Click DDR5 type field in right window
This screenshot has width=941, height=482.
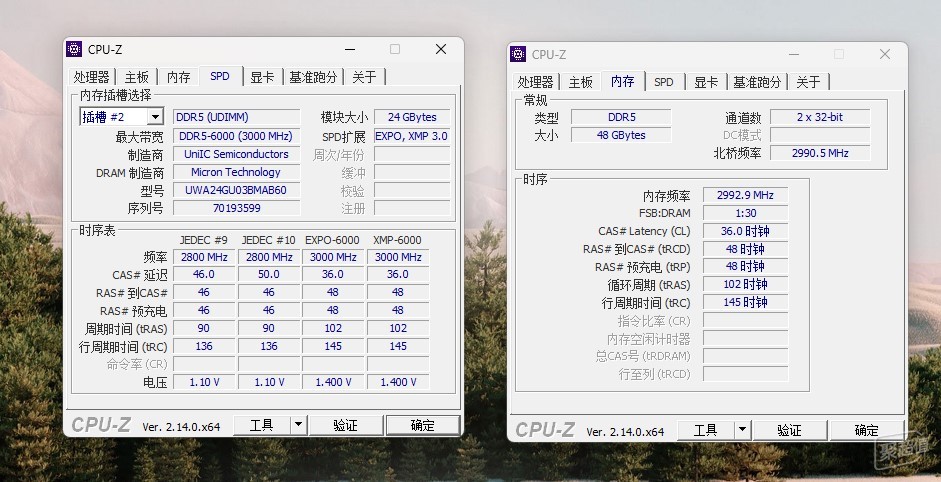621,117
